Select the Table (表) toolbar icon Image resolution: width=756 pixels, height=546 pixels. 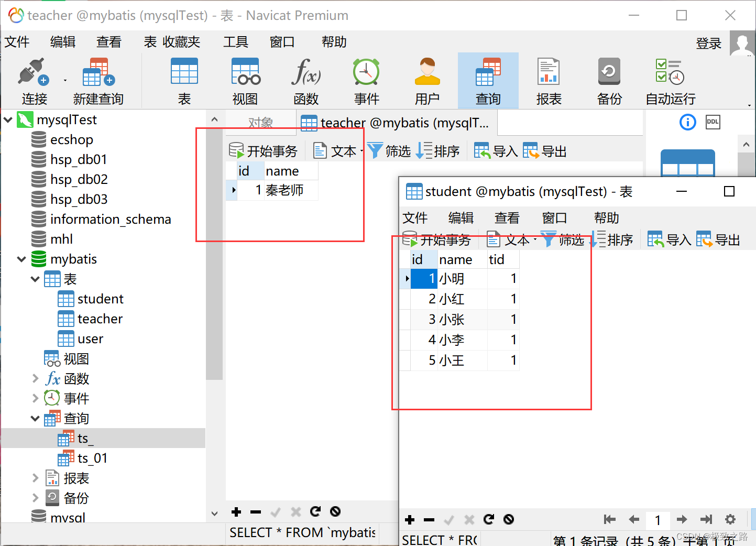[x=184, y=71]
